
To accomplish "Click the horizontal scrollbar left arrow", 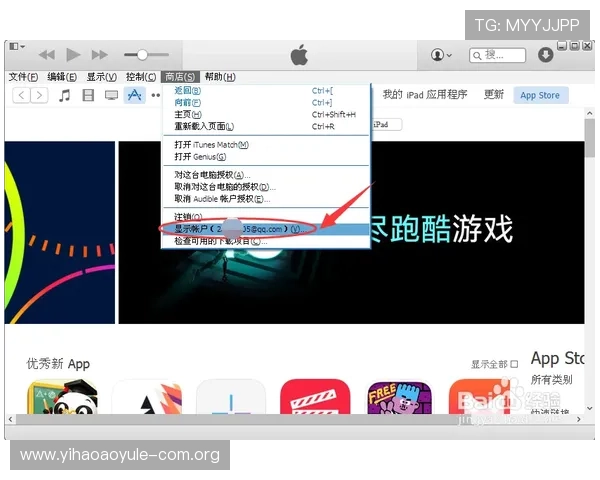I will click(10, 419).
